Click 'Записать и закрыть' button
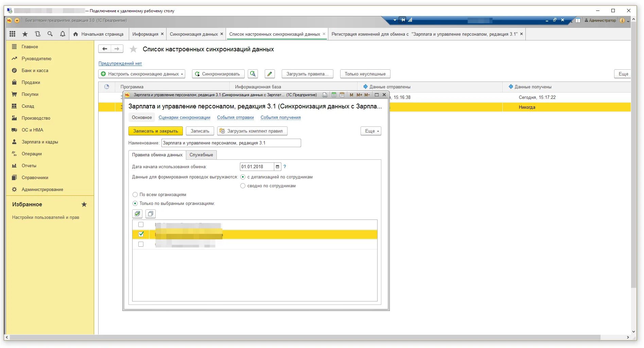 tap(156, 131)
